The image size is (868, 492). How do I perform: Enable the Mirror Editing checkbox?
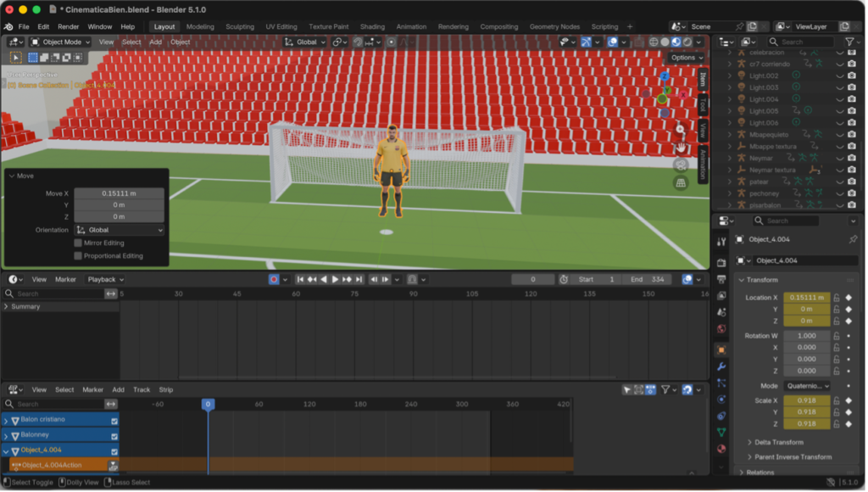78,243
